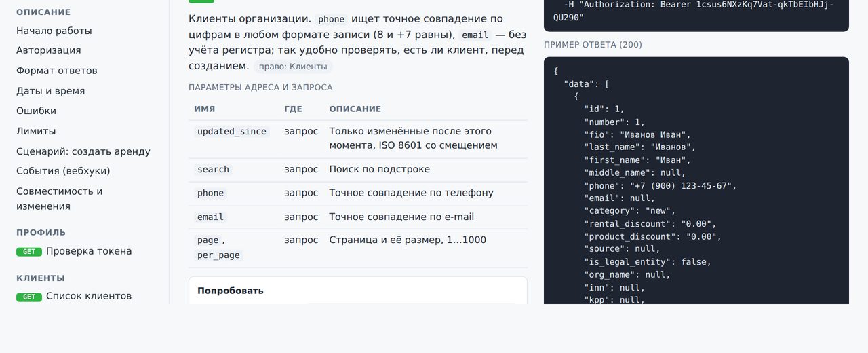This screenshot has height=353, width=868.
Task: Click Точное совпадение по телефону description
Action: 412,193
